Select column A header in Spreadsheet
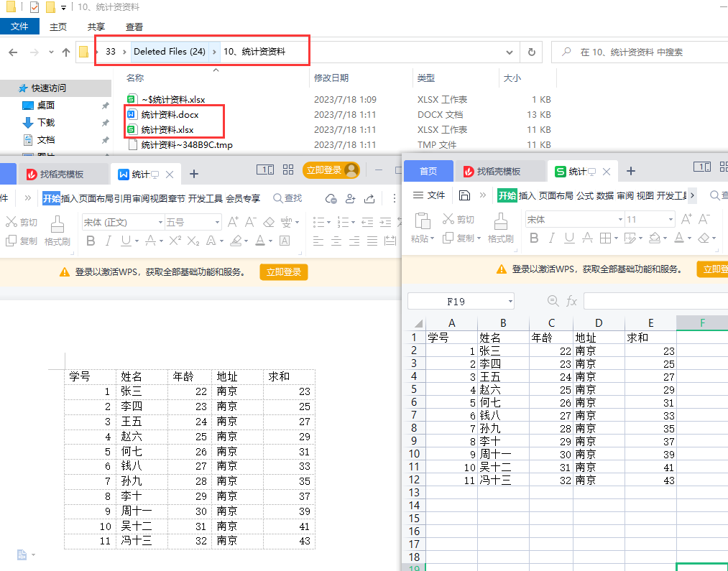 coord(452,322)
